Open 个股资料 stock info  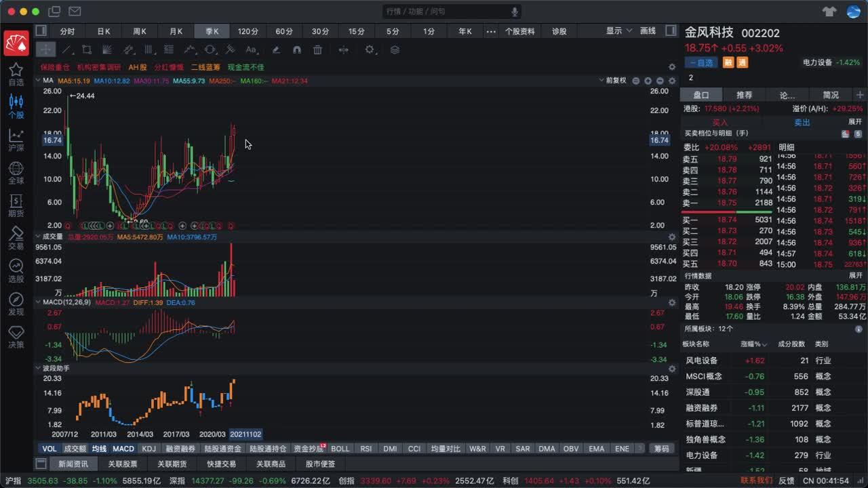pyautogui.click(x=520, y=31)
